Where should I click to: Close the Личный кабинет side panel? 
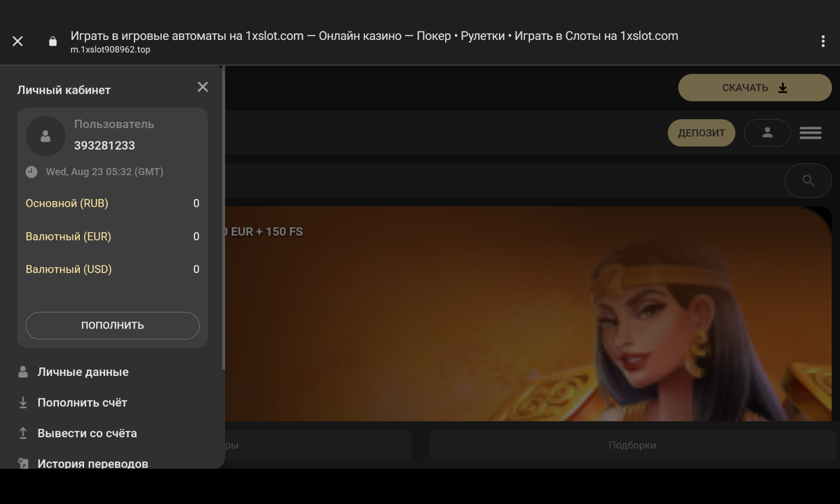[203, 87]
